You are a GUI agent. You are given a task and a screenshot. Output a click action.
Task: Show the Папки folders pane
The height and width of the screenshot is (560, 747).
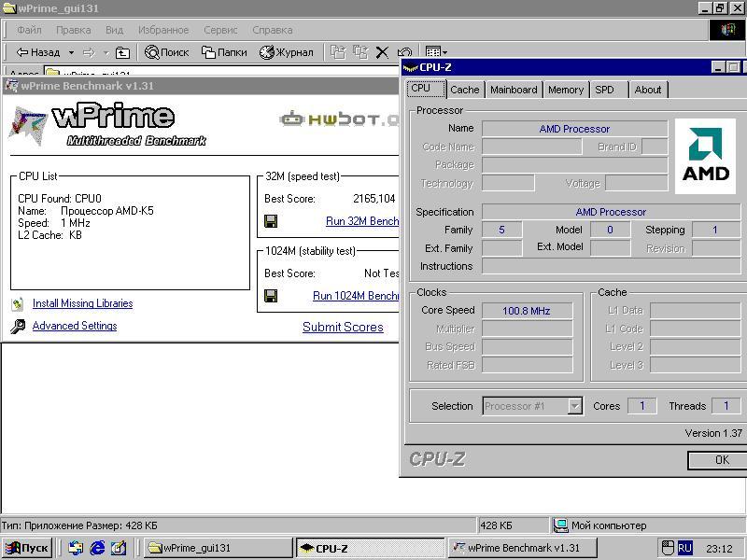[224, 52]
